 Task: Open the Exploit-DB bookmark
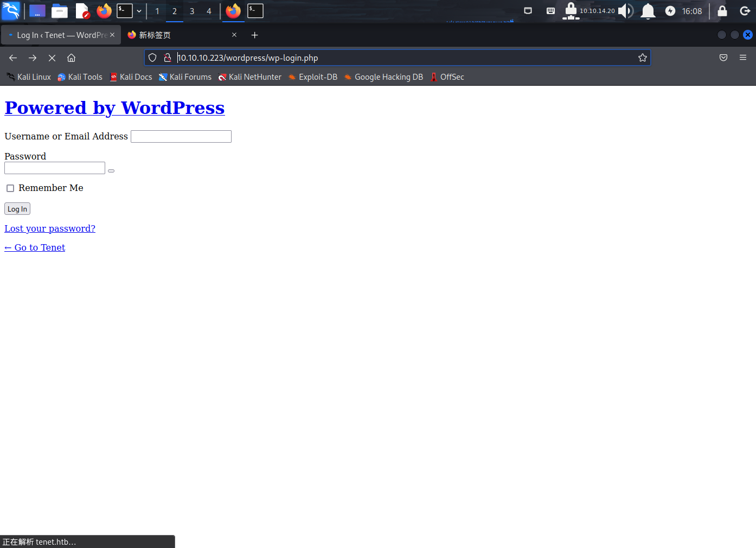[x=312, y=77]
